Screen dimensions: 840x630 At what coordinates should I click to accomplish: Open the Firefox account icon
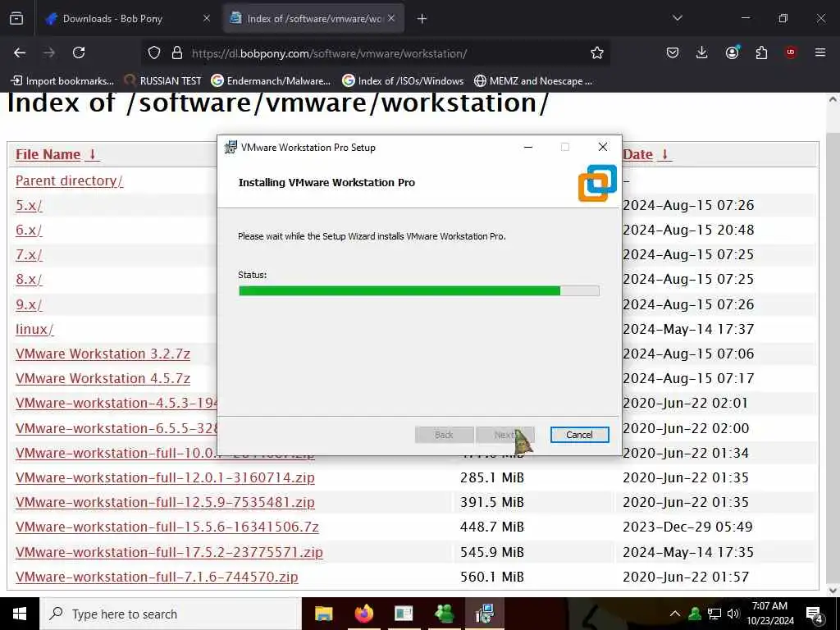(x=732, y=52)
